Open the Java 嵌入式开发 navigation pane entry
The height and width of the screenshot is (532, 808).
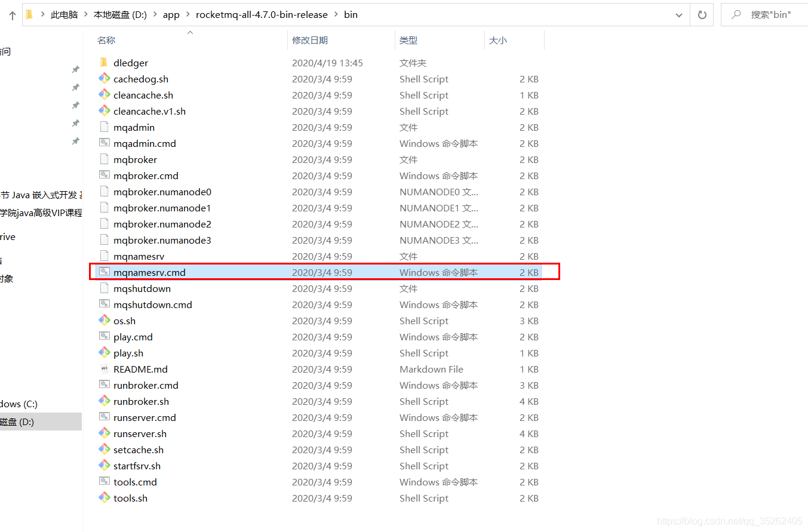pos(41,195)
